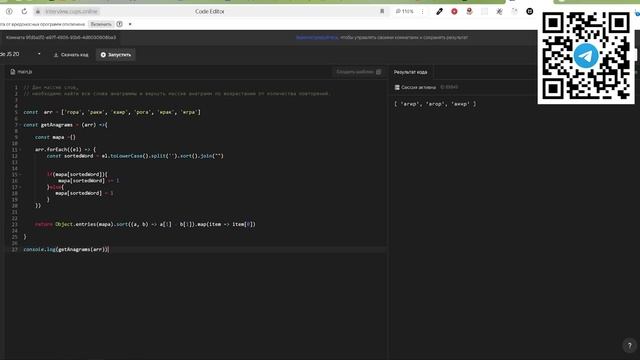Click the const mapa = {} line

55,138
